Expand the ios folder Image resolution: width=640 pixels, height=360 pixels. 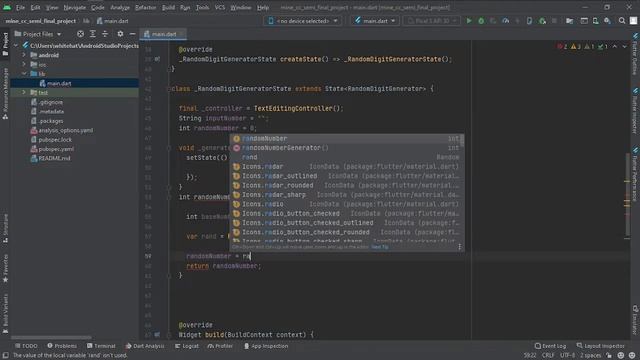(x=24, y=64)
